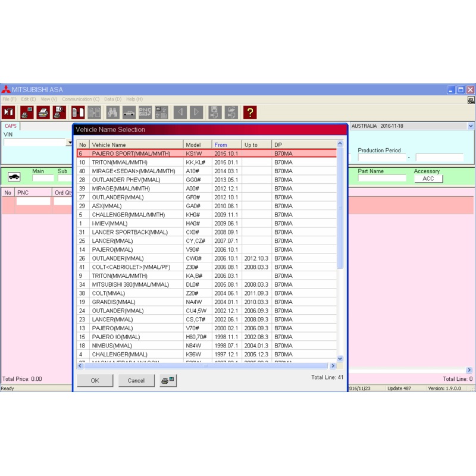The height and width of the screenshot is (476, 476).
Task: Sort list by DP column header
Action: pyautogui.click(x=304, y=145)
